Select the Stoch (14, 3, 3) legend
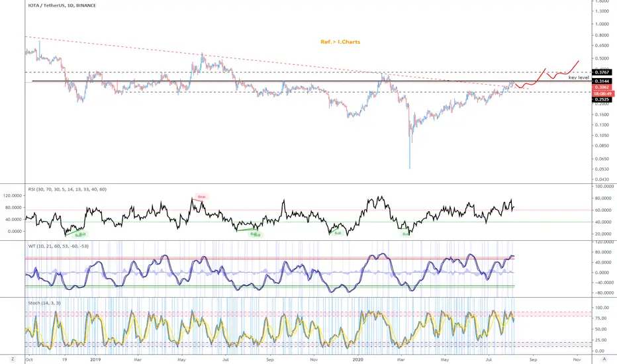617x364 pixels. tap(44, 303)
